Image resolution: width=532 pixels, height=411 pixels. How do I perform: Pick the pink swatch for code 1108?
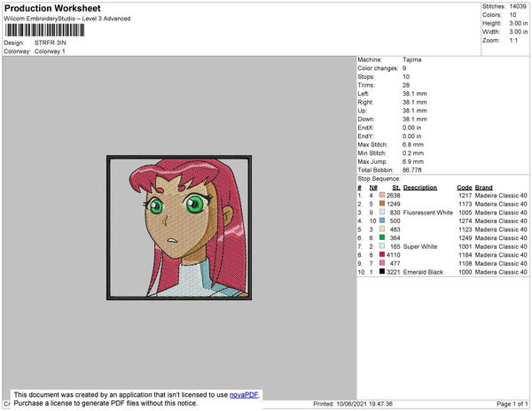click(382, 263)
